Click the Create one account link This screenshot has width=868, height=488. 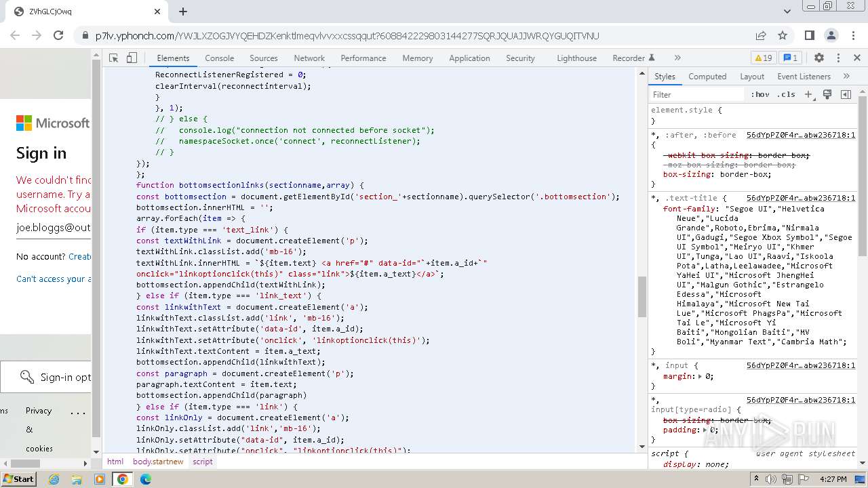(79, 257)
